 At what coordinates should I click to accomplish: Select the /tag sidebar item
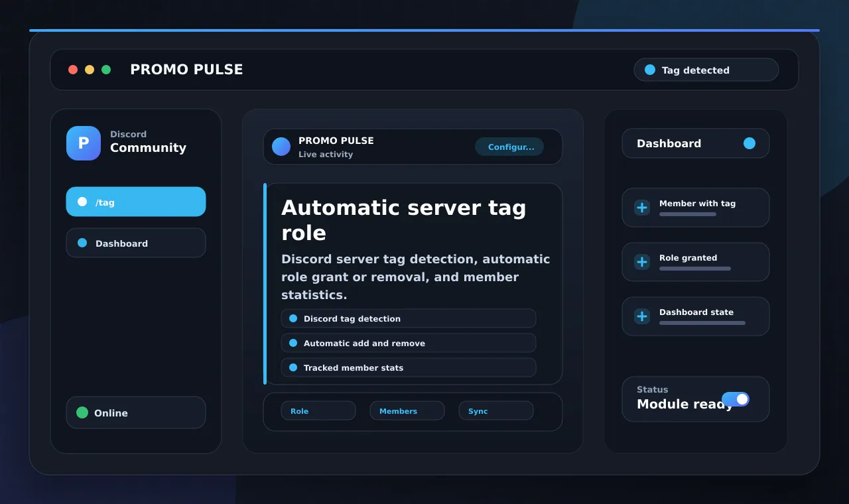[x=136, y=202]
